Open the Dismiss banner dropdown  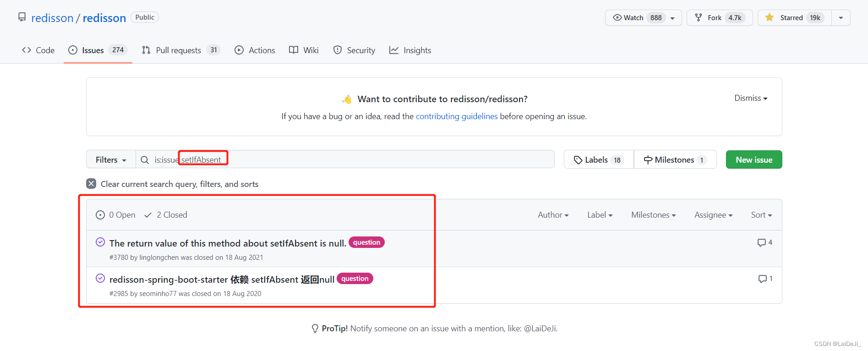click(751, 98)
